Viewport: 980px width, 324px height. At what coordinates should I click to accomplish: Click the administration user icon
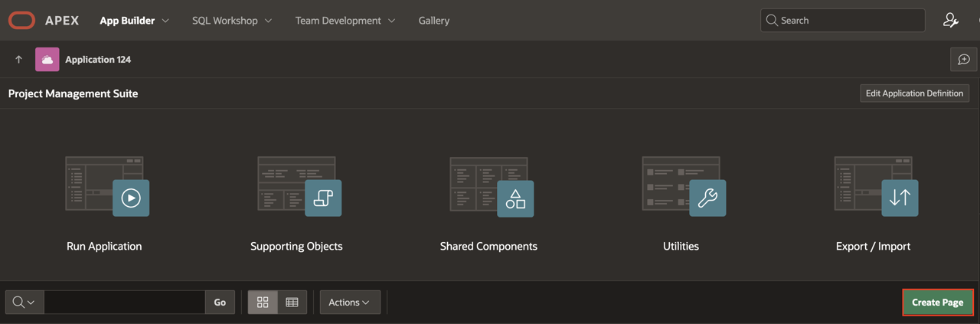click(x=950, y=21)
